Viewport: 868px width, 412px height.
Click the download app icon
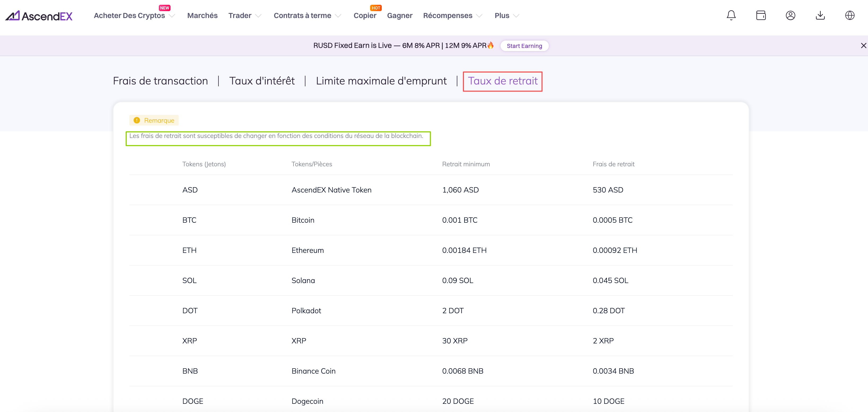[x=820, y=15]
